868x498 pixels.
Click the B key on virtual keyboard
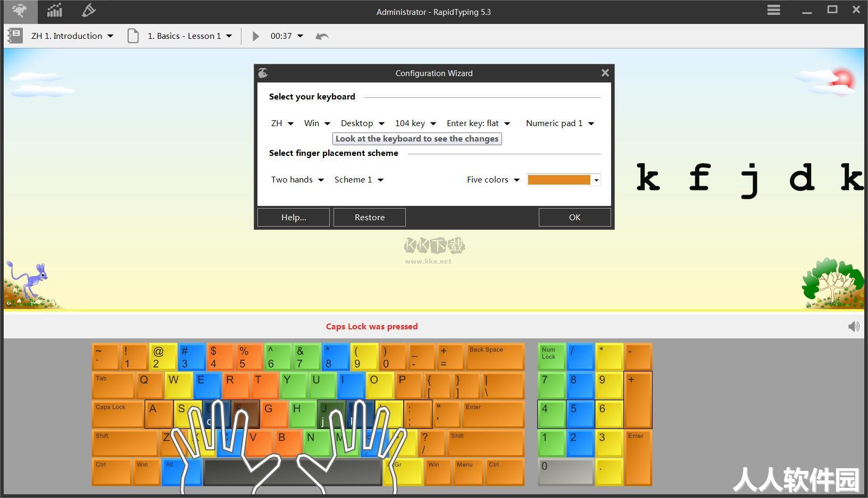click(x=288, y=443)
